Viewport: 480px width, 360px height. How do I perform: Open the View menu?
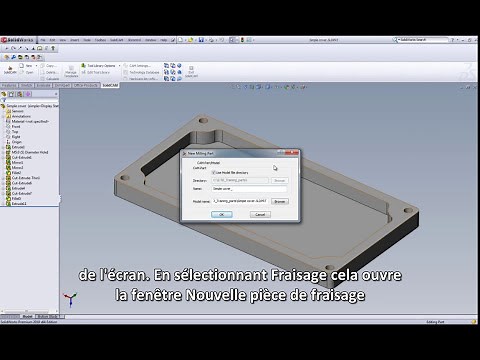pos(63,40)
